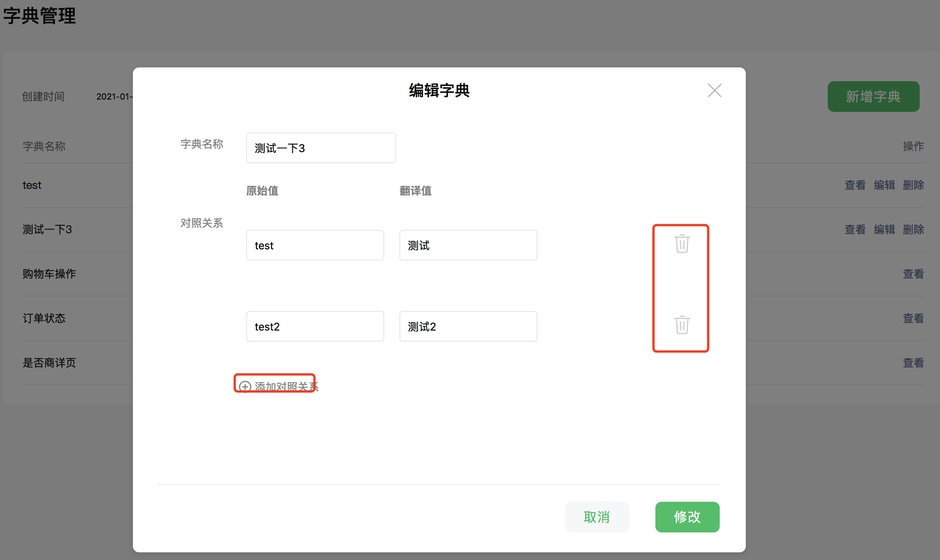Click 查看 for the 订单状态 row
This screenshot has height=560, width=940.
(x=914, y=318)
